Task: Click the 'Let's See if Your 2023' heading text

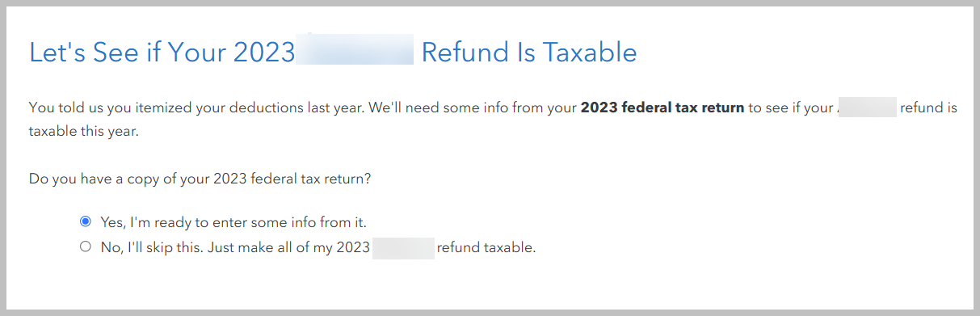Action: point(162,53)
